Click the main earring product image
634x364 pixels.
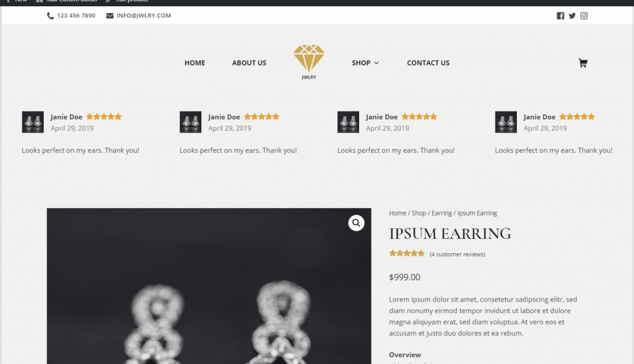(209, 286)
